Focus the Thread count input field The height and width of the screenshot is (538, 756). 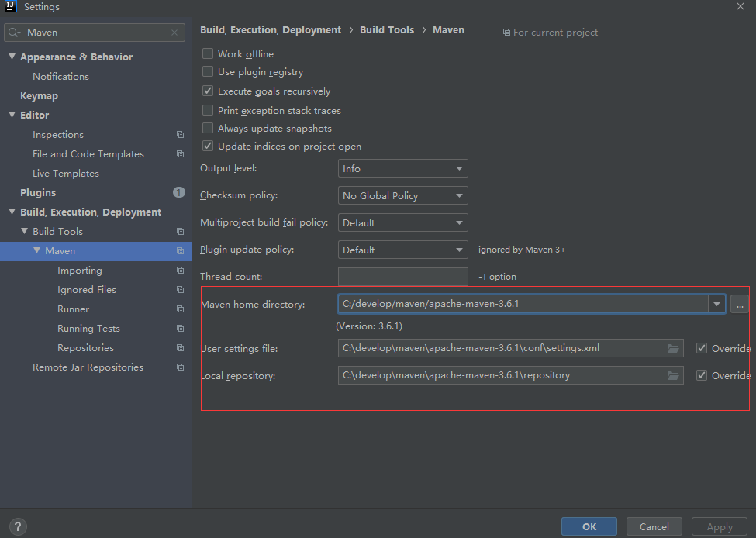[403, 276]
